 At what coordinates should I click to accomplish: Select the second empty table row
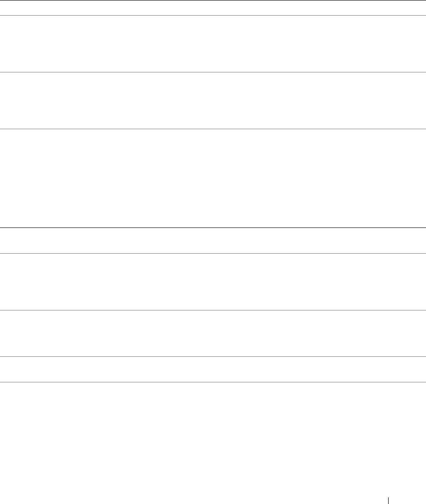pos(213,101)
